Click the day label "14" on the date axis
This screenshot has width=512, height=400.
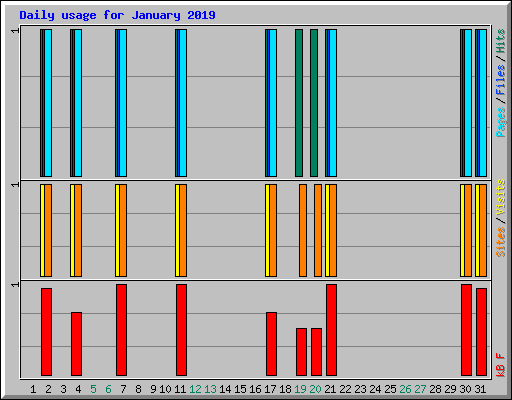[225, 389]
